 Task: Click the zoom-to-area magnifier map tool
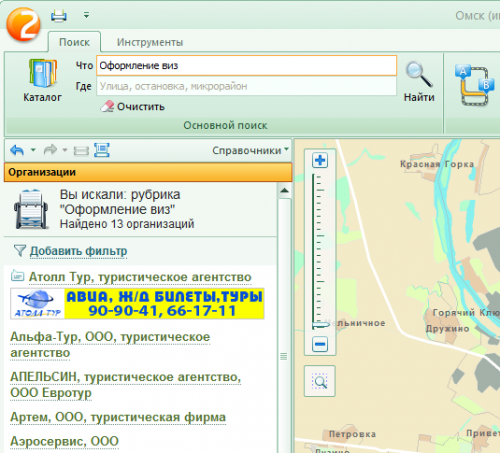pyautogui.click(x=320, y=381)
